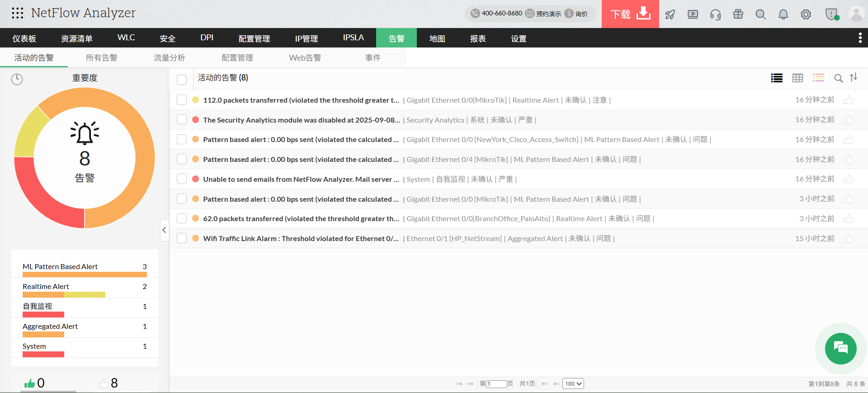Click the three-dot more options menu

coord(860,38)
